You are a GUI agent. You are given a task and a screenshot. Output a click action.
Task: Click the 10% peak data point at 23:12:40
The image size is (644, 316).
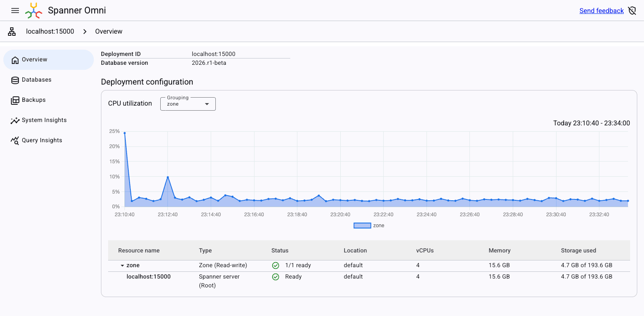[168, 177]
